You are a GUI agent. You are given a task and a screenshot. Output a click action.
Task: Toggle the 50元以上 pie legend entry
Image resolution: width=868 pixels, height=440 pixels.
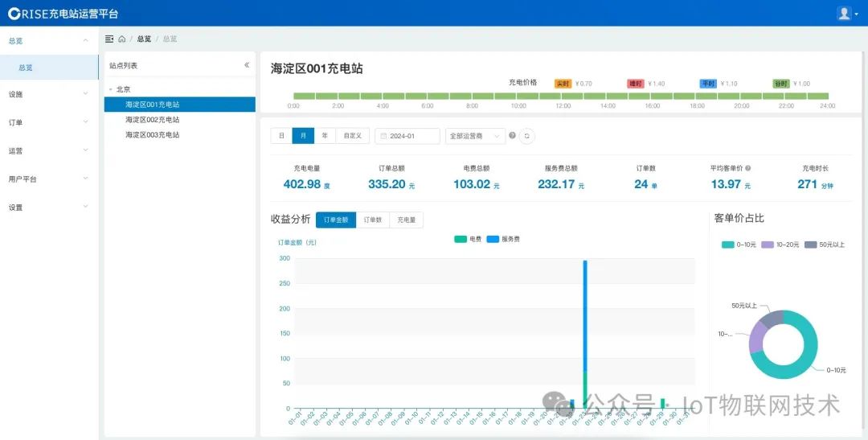tap(825, 245)
